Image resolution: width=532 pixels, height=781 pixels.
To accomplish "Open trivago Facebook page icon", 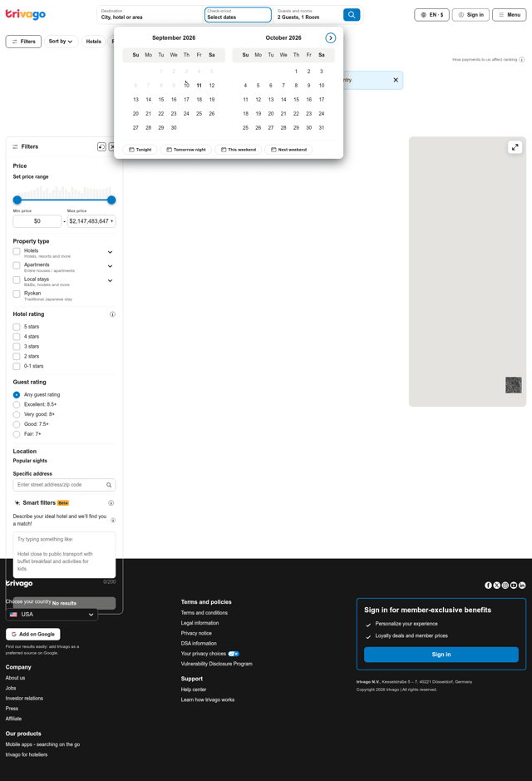I will (488, 586).
